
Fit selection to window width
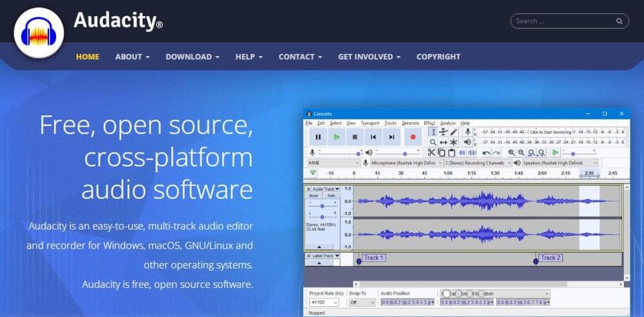531,152
